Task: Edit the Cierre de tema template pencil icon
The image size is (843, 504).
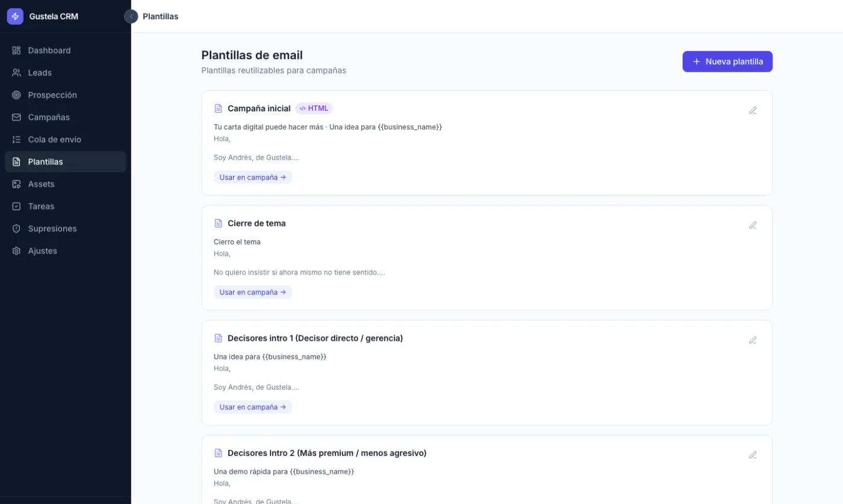Action: coord(753,225)
